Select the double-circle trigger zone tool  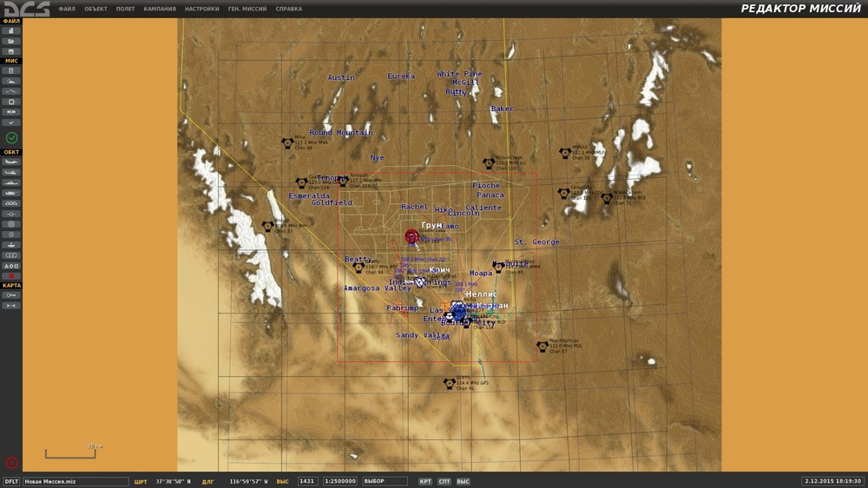(x=11, y=224)
